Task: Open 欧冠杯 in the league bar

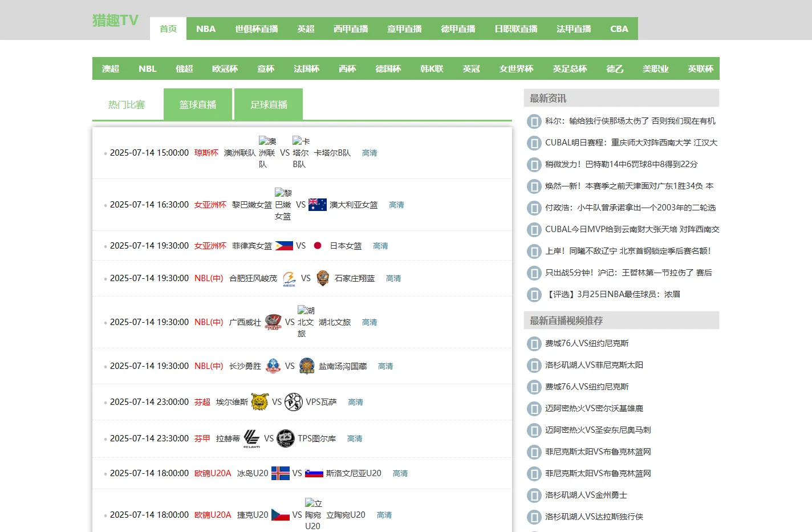Action: click(x=225, y=68)
